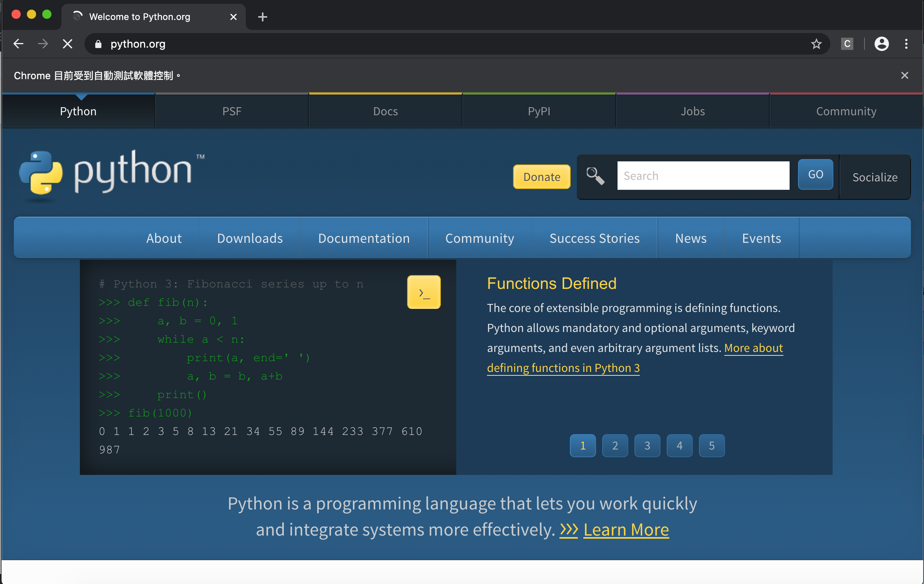Show slide 3 of the code carousel
The height and width of the screenshot is (584, 924).
coord(647,446)
